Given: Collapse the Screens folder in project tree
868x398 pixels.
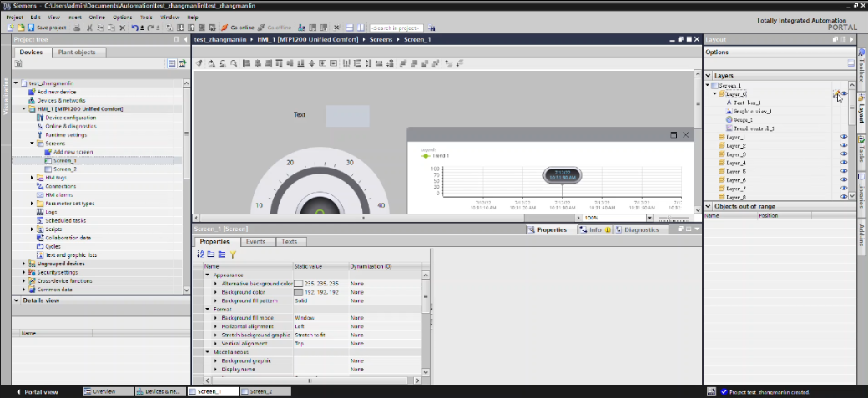Looking at the screenshot, I should click(32, 144).
